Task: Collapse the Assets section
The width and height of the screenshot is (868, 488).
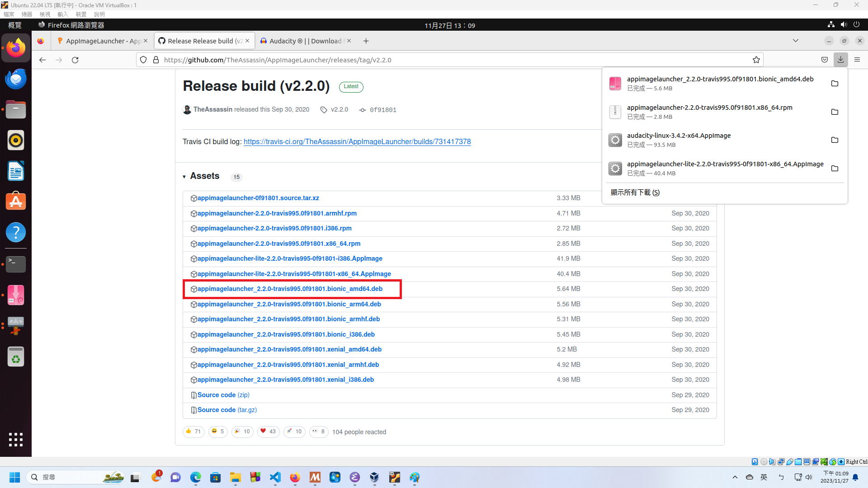Action: click(x=184, y=176)
